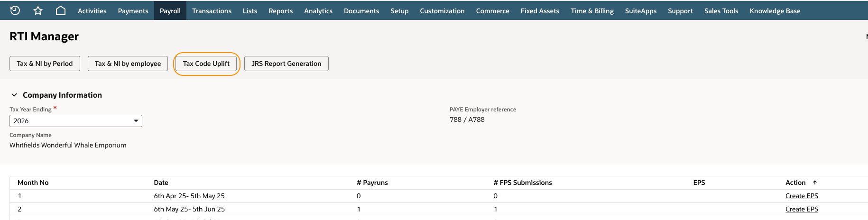Click Create EPS for month 2
The width and height of the screenshot is (868, 220).
pos(802,209)
